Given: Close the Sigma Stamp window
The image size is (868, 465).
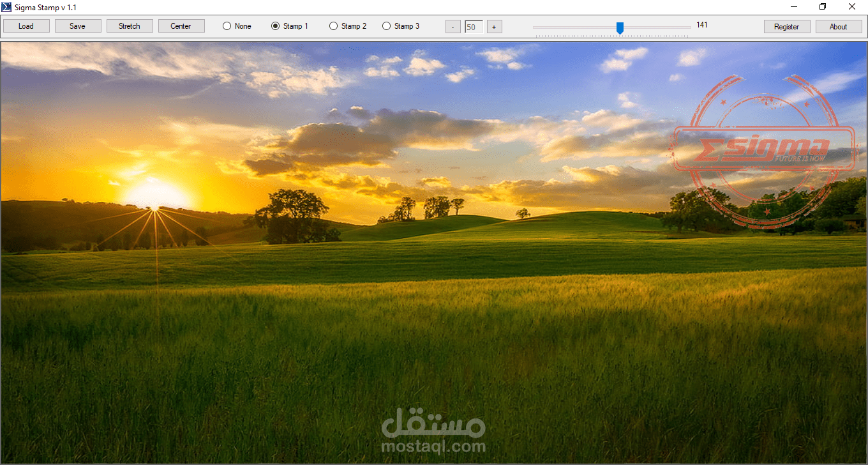Looking at the screenshot, I should (x=852, y=7).
